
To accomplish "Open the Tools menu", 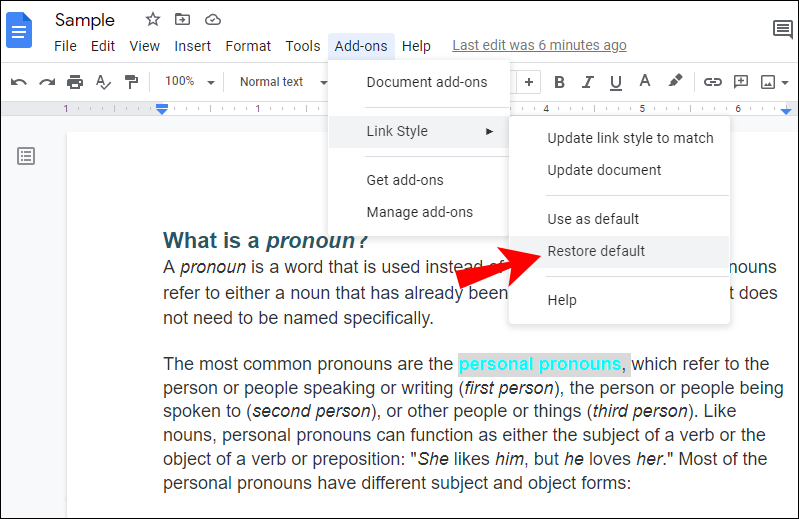I will pos(303,46).
